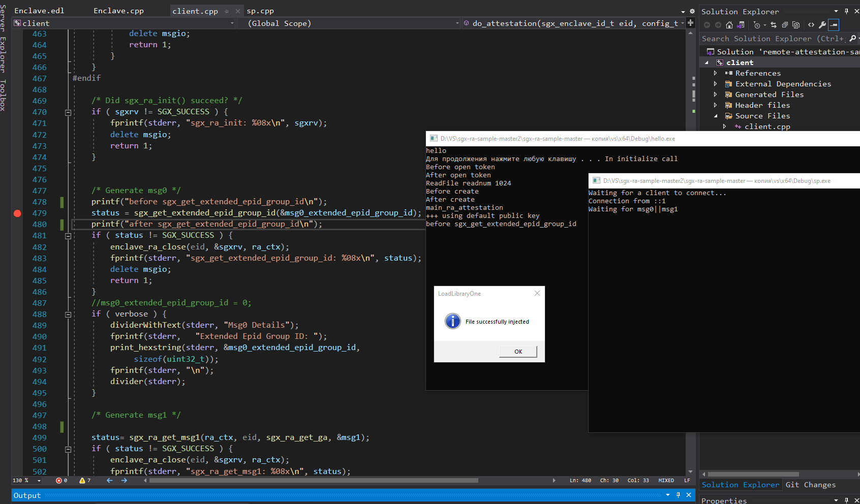Click the red breakpoint on line 479
860x504 pixels.
pos(17,213)
